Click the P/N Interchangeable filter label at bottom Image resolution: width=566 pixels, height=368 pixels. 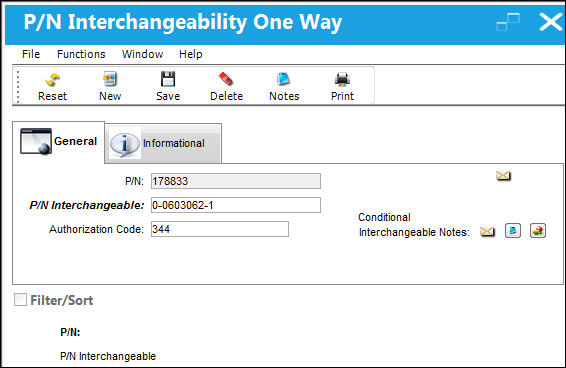pos(108,356)
